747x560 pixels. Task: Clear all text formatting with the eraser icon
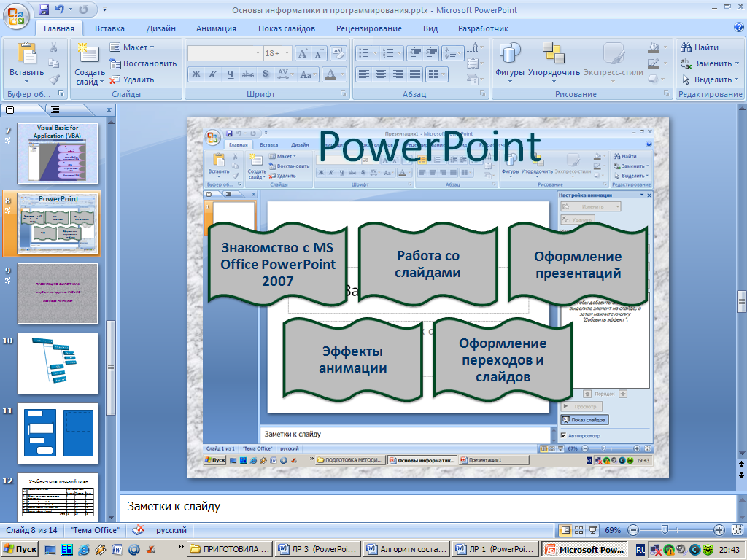pyautogui.click(x=338, y=53)
